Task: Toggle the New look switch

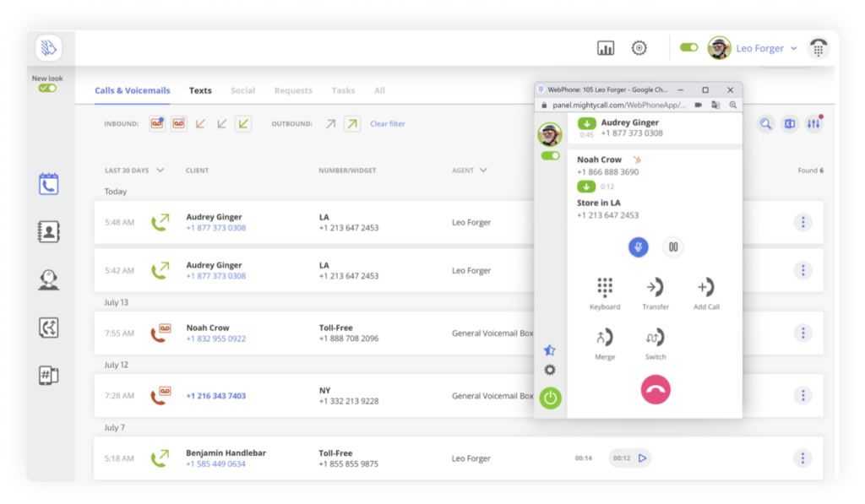Action: coord(47,87)
